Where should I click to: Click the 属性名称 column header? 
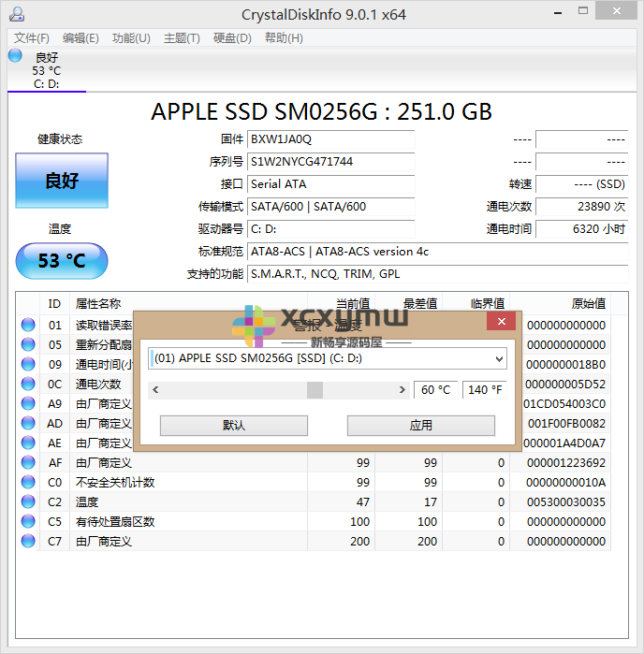[x=189, y=304]
